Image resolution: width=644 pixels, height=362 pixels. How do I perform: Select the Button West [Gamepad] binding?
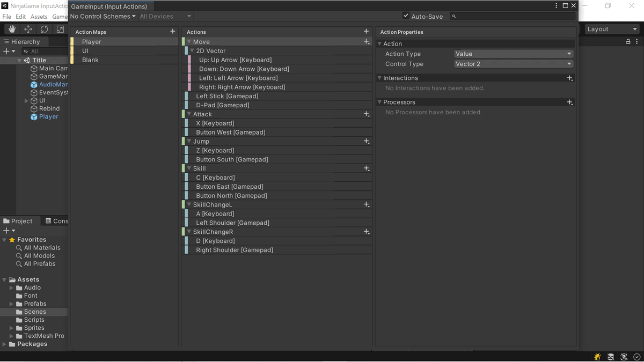(278, 132)
